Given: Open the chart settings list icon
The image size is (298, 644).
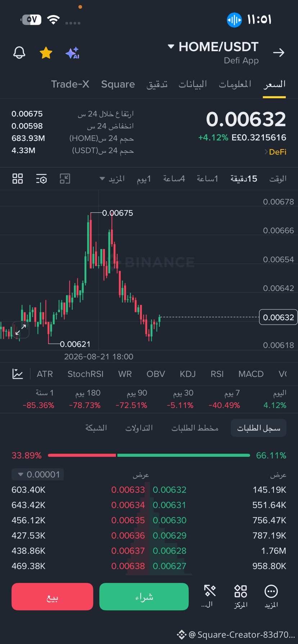Looking at the screenshot, I should [41, 179].
